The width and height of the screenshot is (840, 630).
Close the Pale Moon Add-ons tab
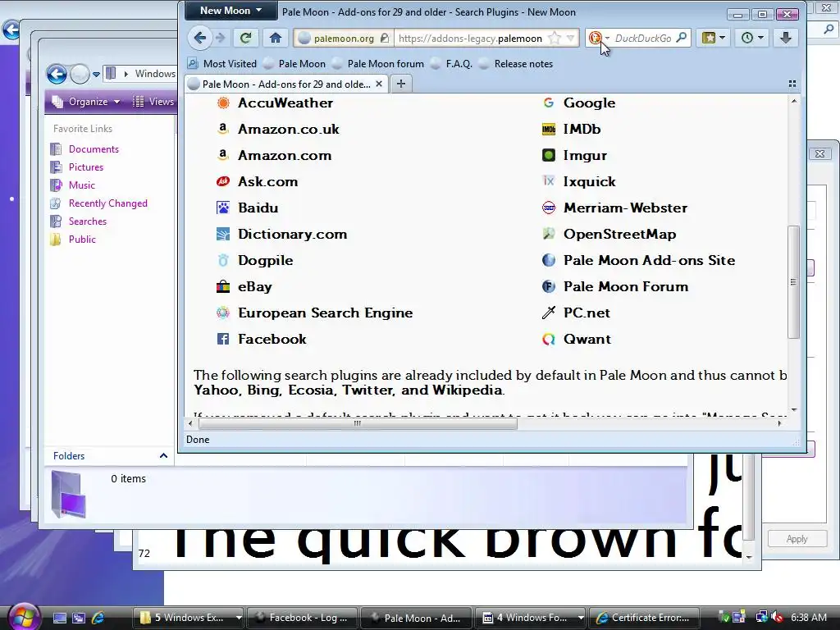point(379,84)
